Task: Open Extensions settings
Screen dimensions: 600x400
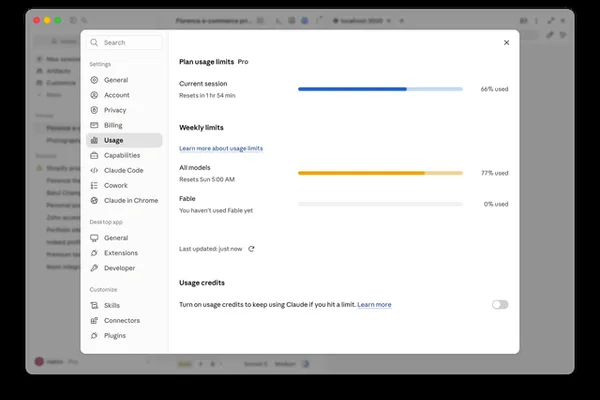Action: pos(124,253)
